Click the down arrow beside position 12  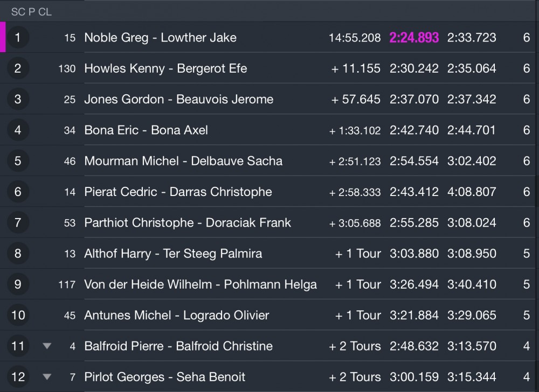(47, 377)
